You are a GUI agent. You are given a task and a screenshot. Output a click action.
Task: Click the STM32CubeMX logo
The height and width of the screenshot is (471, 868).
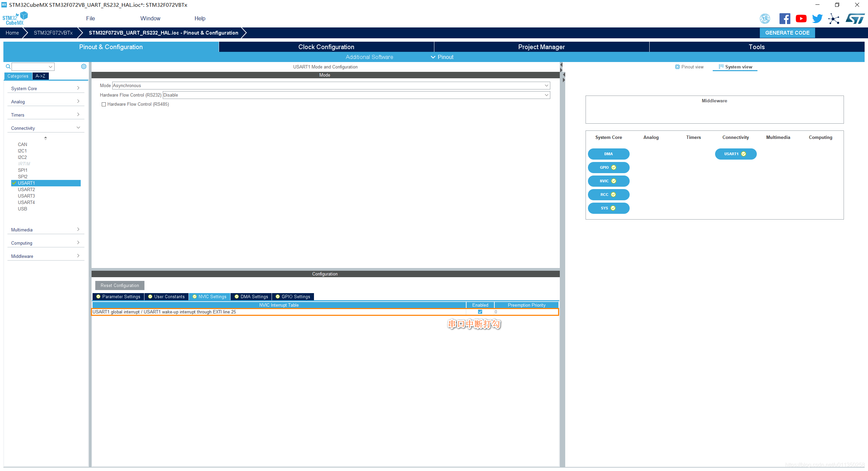click(15, 18)
